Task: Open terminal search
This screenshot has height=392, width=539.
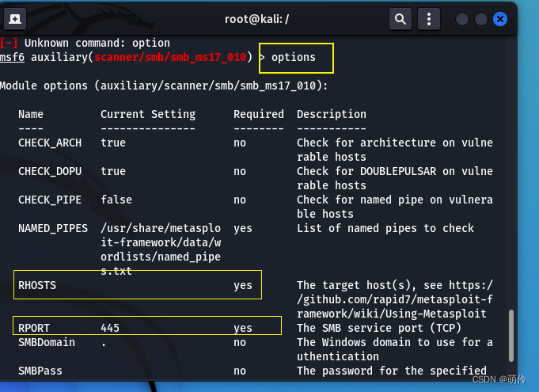Action: tap(400, 19)
